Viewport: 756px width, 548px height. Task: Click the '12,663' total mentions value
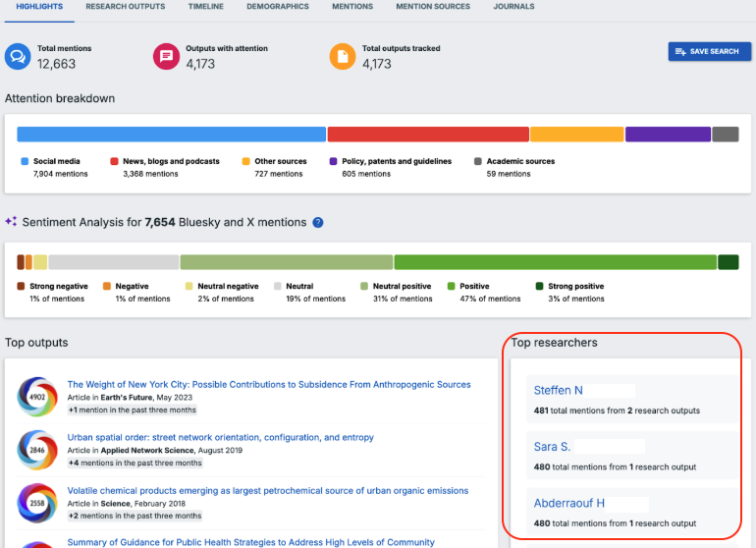(56, 64)
